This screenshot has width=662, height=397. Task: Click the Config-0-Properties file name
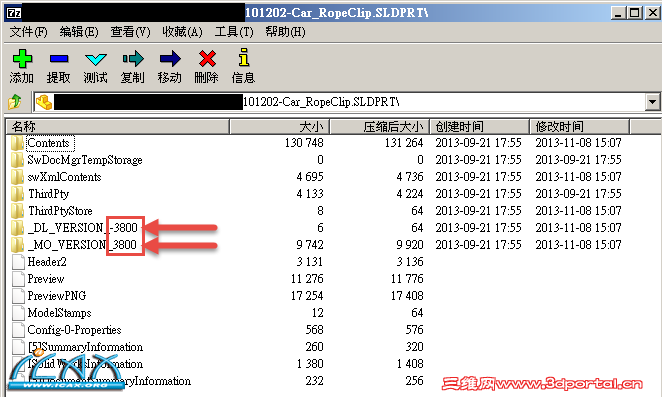click(74, 330)
